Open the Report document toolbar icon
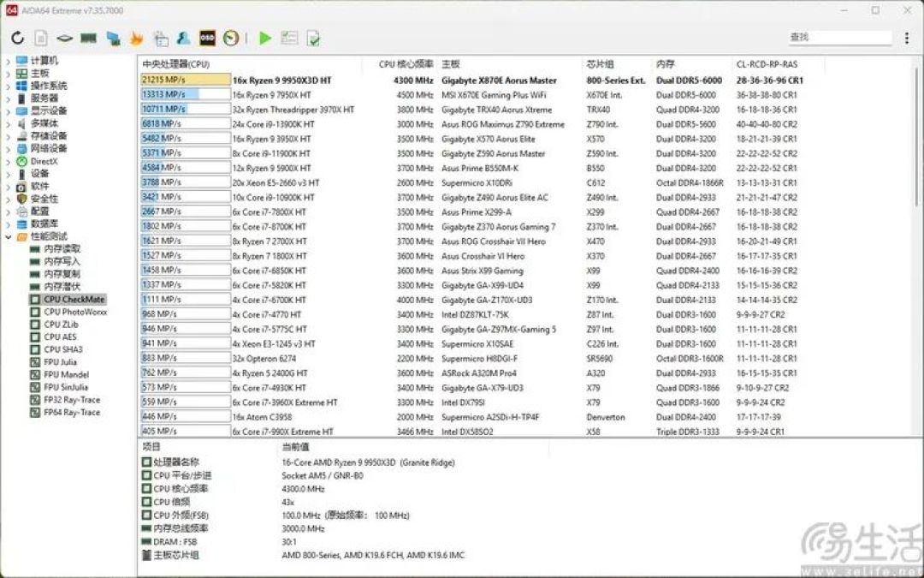 [x=41, y=39]
